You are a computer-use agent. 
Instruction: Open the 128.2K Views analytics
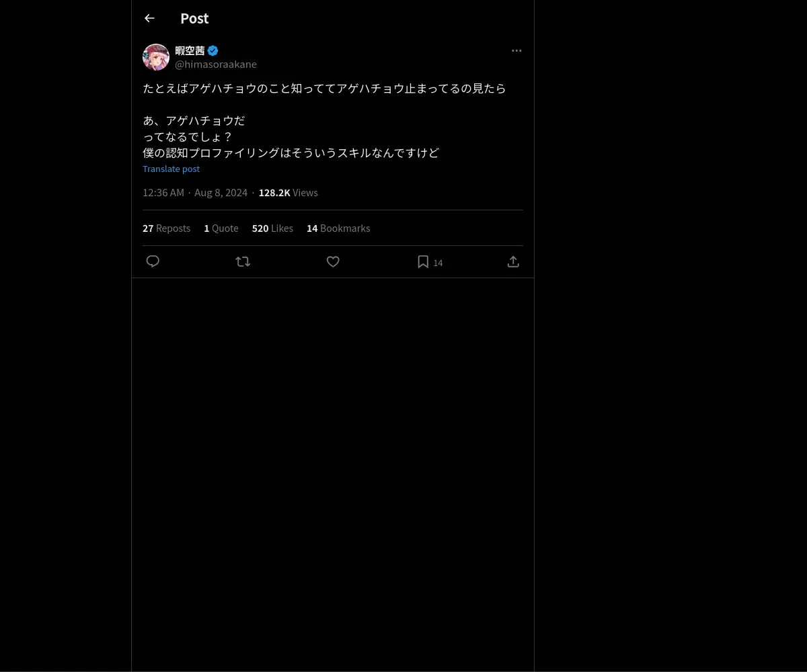[288, 192]
